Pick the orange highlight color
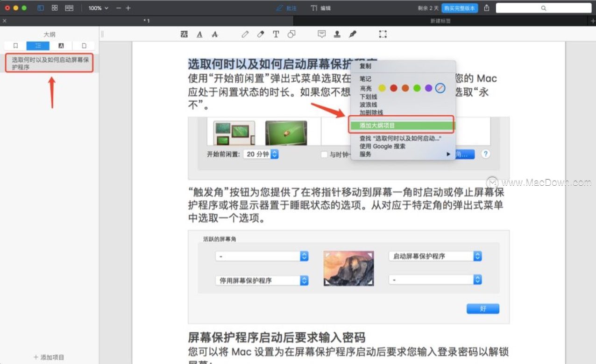Image resolution: width=596 pixels, height=364 pixels. [x=405, y=88]
